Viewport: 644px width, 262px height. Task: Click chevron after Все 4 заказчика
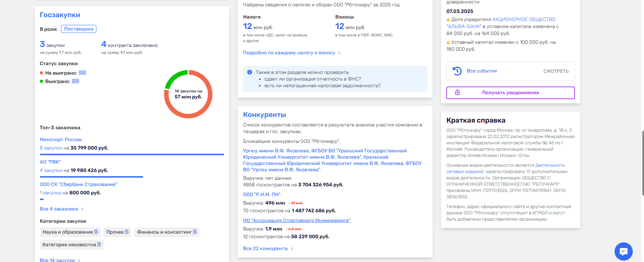point(82,209)
